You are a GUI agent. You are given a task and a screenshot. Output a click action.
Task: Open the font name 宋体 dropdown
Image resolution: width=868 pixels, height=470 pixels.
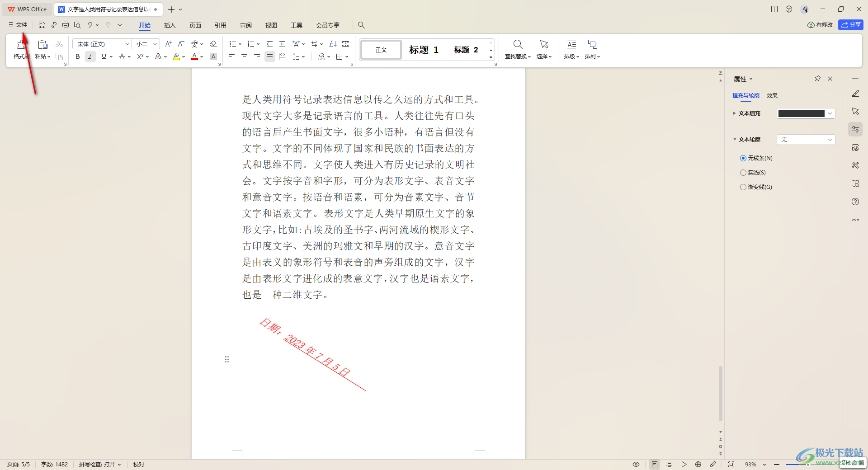[127, 44]
